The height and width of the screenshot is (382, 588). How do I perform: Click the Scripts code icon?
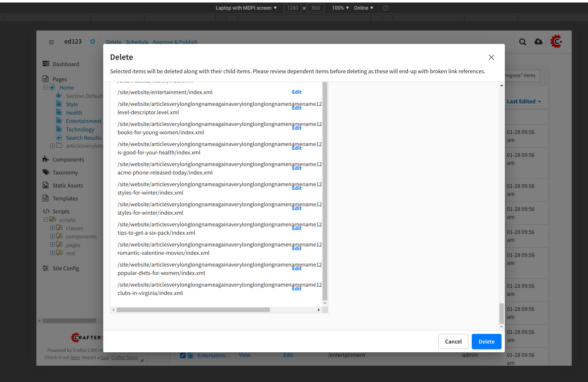click(x=46, y=211)
